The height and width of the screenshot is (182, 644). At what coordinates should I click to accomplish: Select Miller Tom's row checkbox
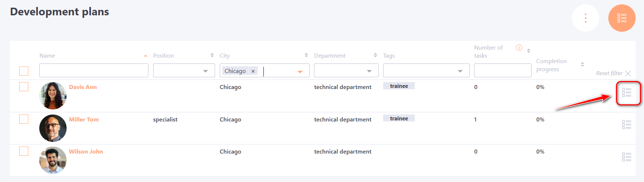(24, 119)
